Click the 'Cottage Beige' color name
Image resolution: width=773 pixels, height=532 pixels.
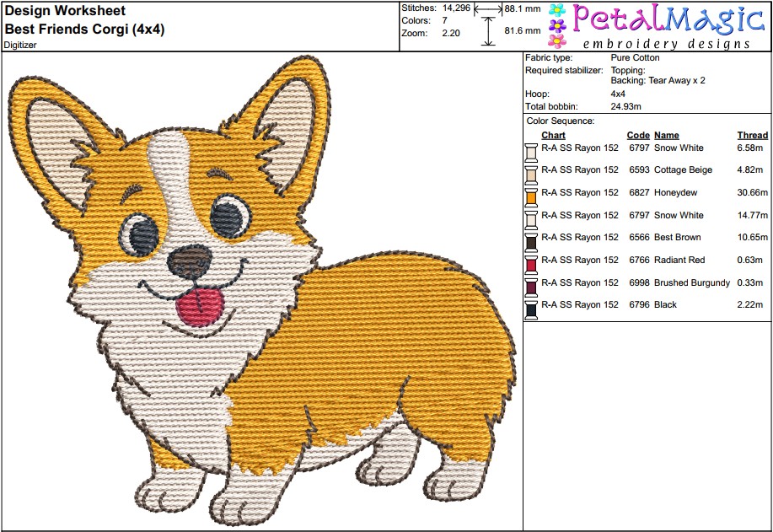(x=684, y=169)
